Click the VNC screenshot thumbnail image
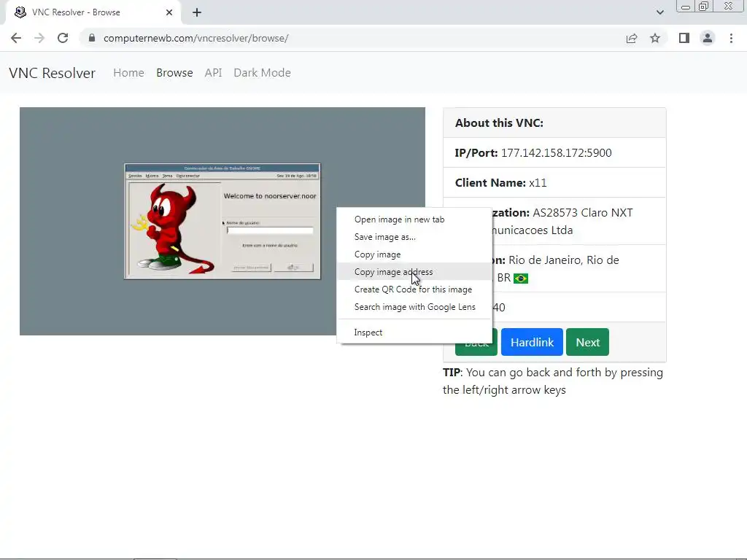 222,221
